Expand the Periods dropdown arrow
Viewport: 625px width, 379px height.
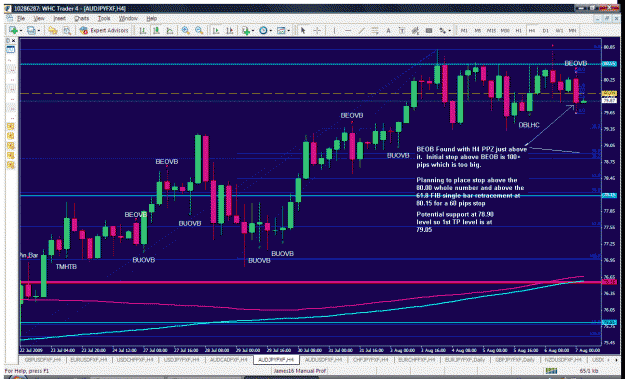[x=271, y=31]
